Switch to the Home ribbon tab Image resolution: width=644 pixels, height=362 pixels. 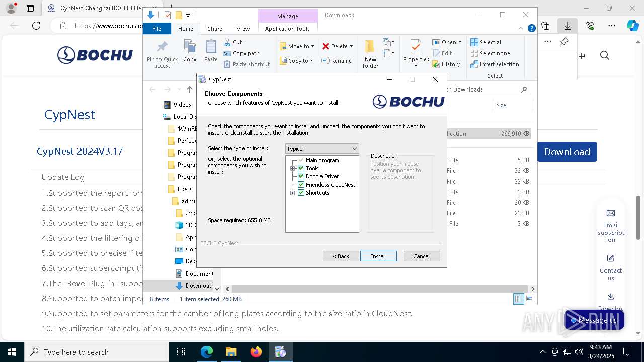coord(185,29)
